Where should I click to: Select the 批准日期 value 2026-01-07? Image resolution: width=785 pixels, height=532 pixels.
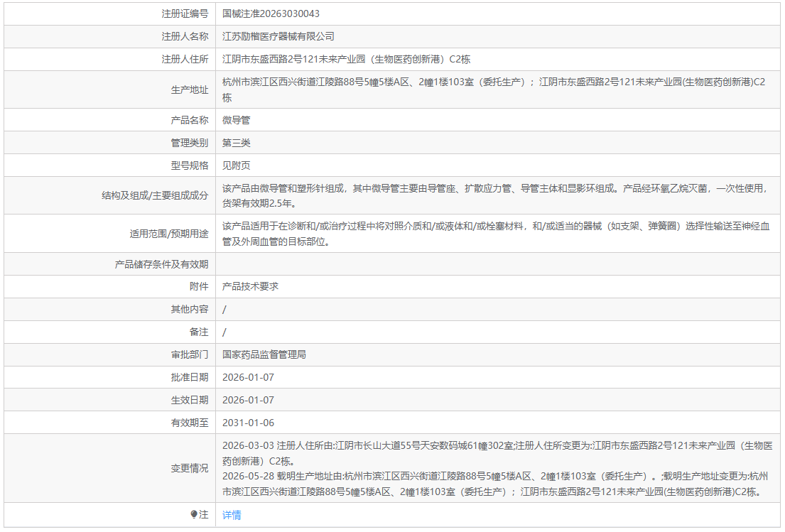(249, 377)
